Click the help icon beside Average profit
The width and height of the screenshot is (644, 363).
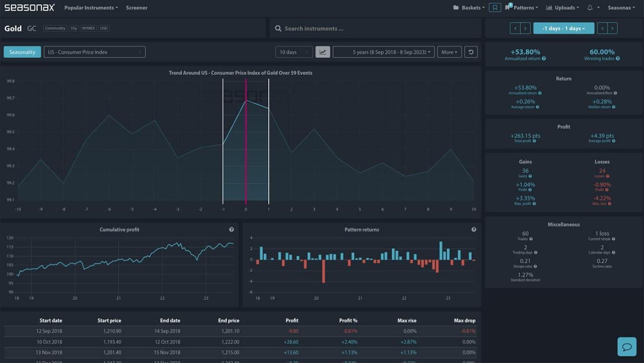point(615,141)
